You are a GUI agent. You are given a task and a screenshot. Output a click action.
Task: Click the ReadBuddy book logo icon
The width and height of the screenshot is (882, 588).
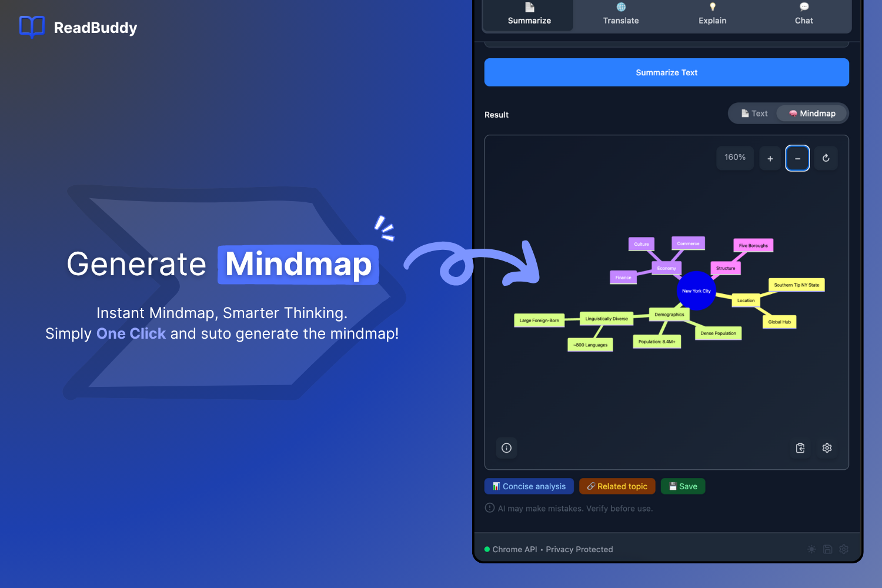click(32, 27)
